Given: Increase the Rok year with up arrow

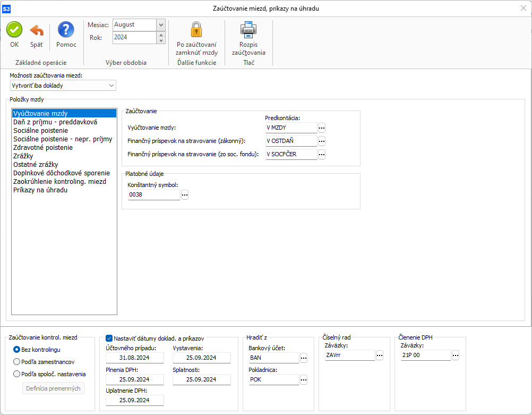Looking at the screenshot, I should (161, 35).
